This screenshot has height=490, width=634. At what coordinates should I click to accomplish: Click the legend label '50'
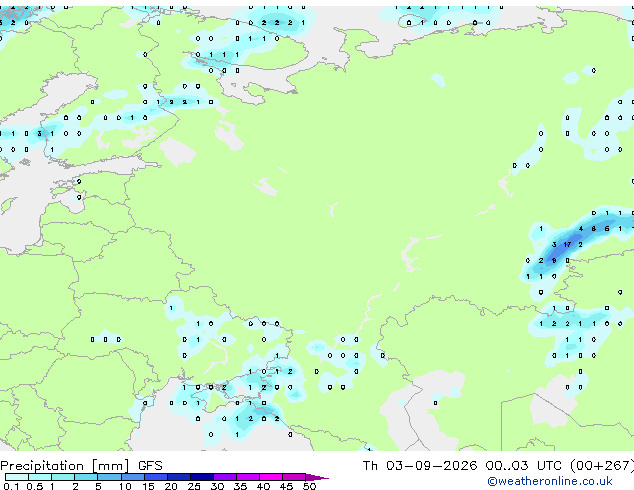(309, 486)
